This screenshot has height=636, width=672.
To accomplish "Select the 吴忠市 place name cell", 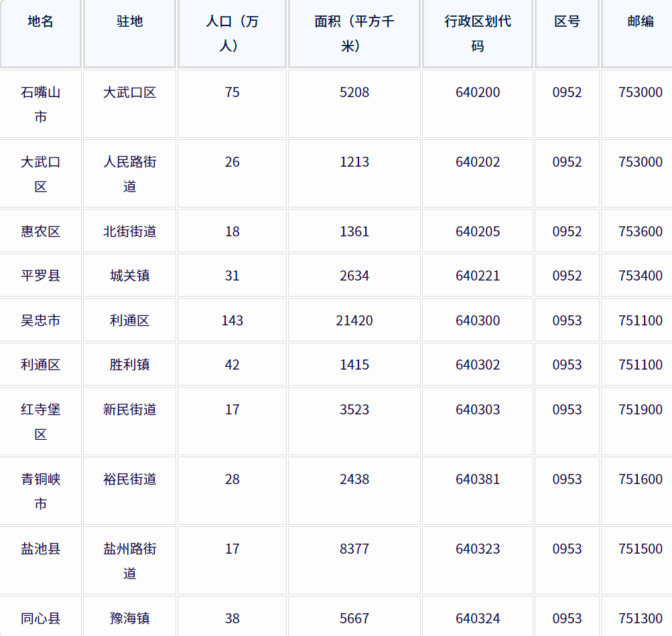I will 40,320.
